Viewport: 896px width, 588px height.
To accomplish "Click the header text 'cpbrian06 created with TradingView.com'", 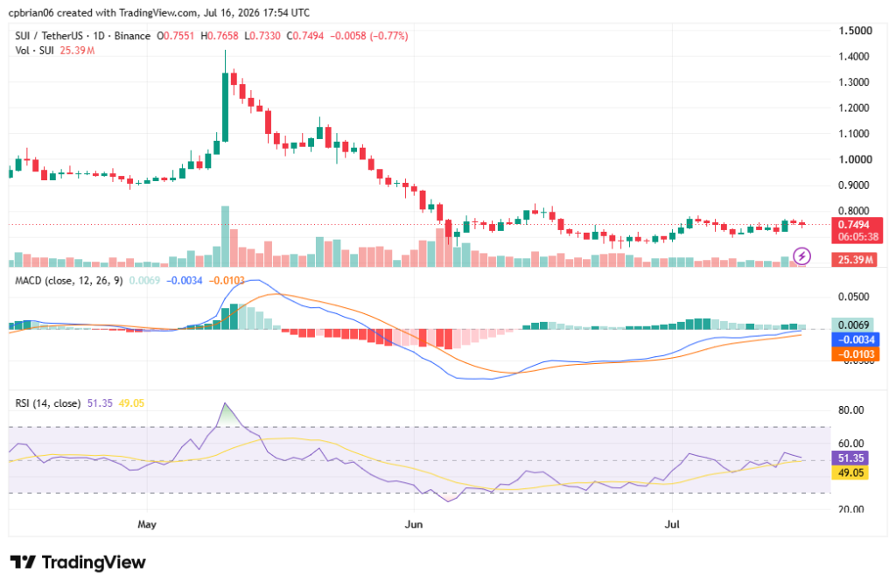I will 103,12.
